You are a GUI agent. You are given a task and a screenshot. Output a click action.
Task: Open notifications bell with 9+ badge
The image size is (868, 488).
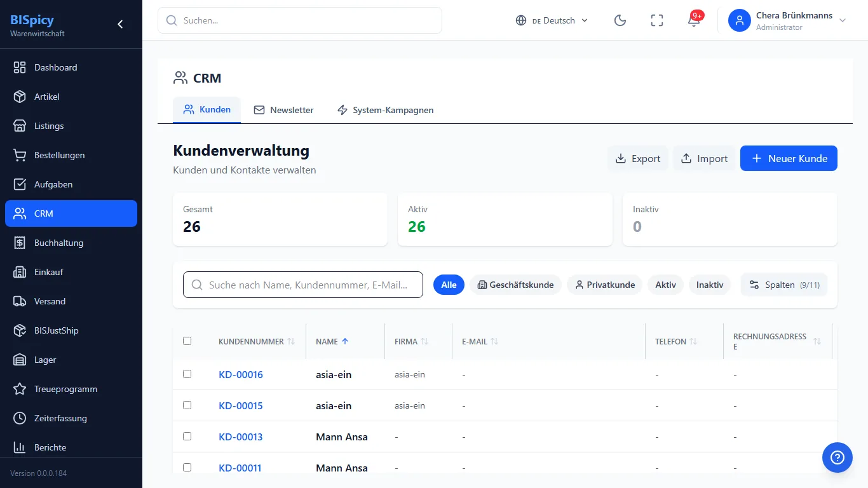pos(694,20)
